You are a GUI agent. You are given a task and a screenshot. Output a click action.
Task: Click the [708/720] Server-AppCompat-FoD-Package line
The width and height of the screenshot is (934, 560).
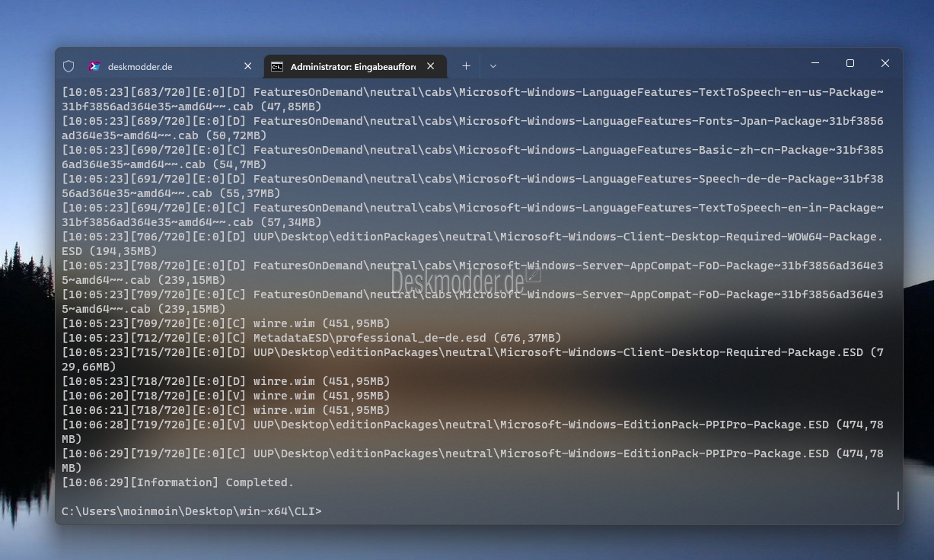(473, 272)
